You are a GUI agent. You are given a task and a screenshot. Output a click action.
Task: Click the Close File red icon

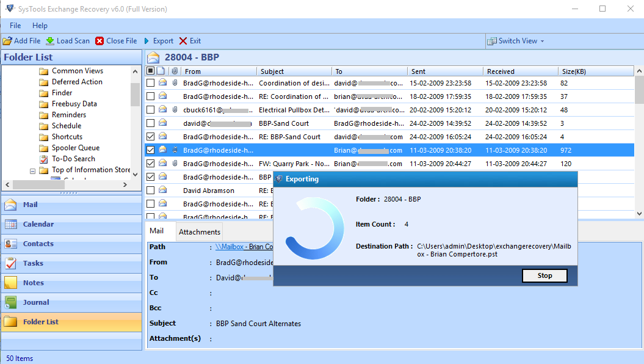coord(99,41)
